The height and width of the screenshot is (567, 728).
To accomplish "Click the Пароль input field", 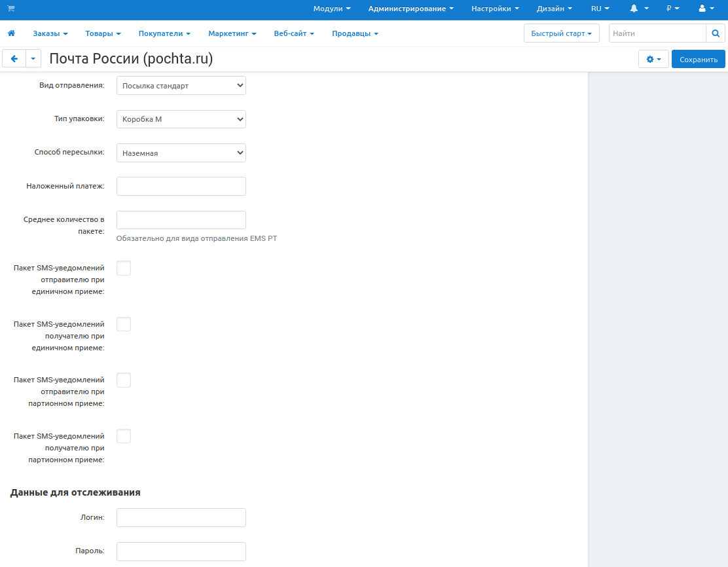I will [x=181, y=551].
